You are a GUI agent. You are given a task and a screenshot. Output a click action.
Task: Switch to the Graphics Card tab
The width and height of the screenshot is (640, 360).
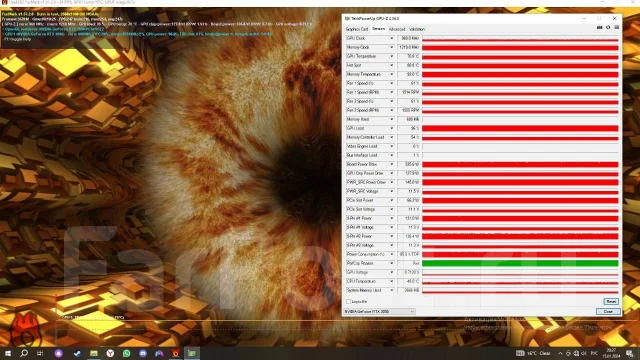357,29
